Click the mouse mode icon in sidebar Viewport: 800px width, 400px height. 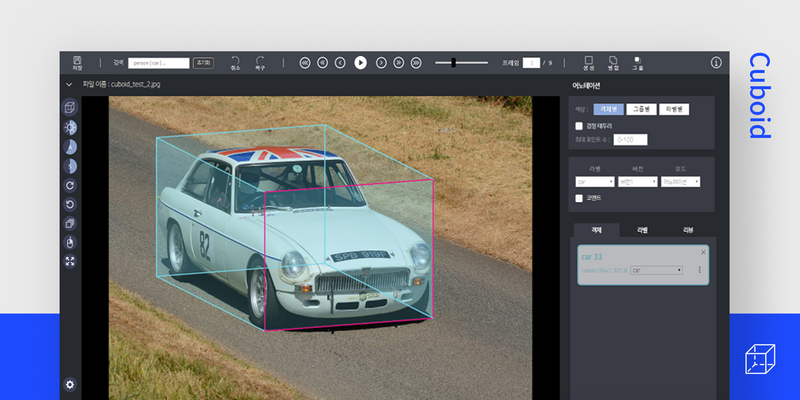pyautogui.click(x=70, y=242)
